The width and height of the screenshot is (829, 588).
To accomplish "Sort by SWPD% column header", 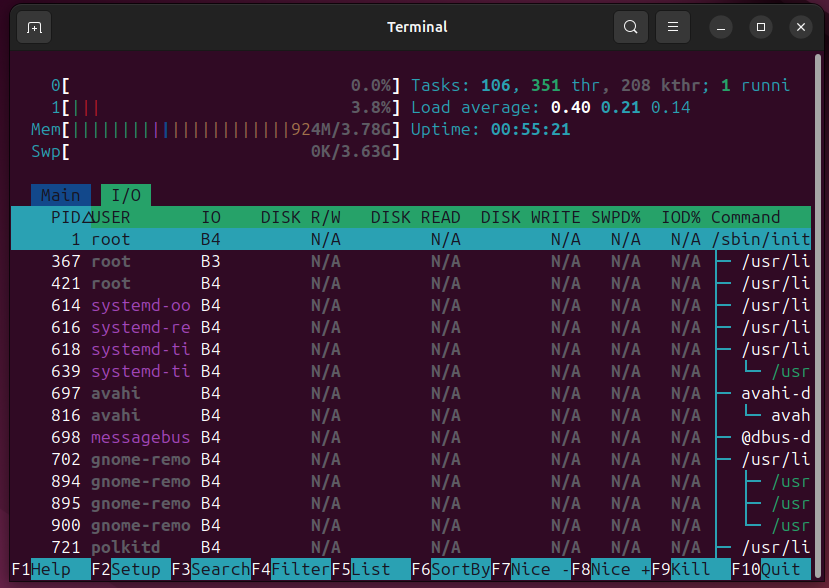I will point(615,217).
